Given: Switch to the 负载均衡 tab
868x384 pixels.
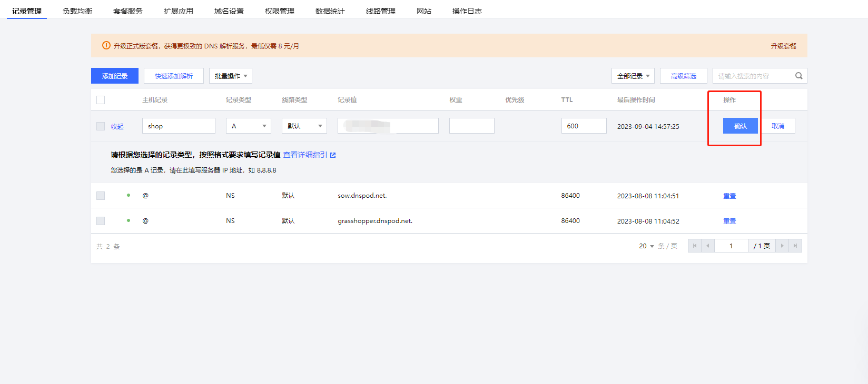Looking at the screenshot, I should click(77, 11).
